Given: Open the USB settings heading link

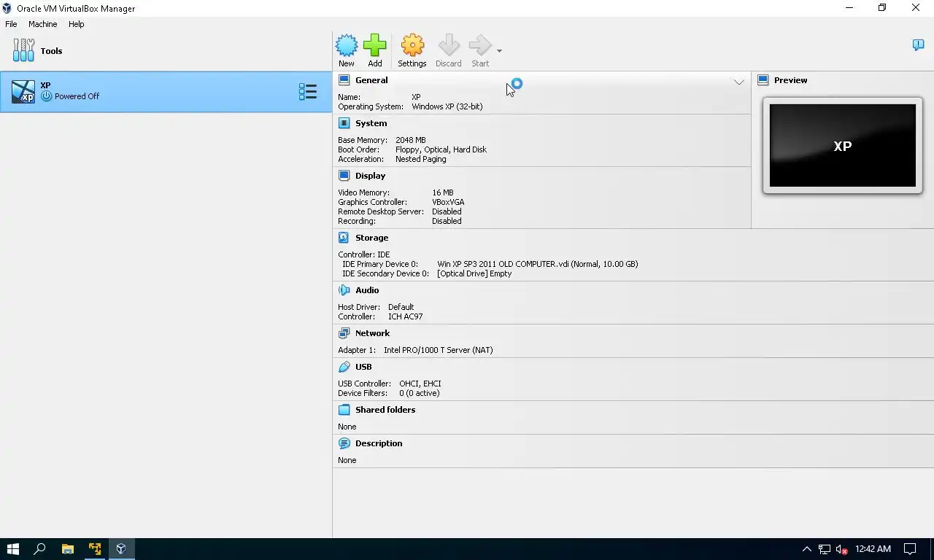Looking at the screenshot, I should pyautogui.click(x=363, y=367).
